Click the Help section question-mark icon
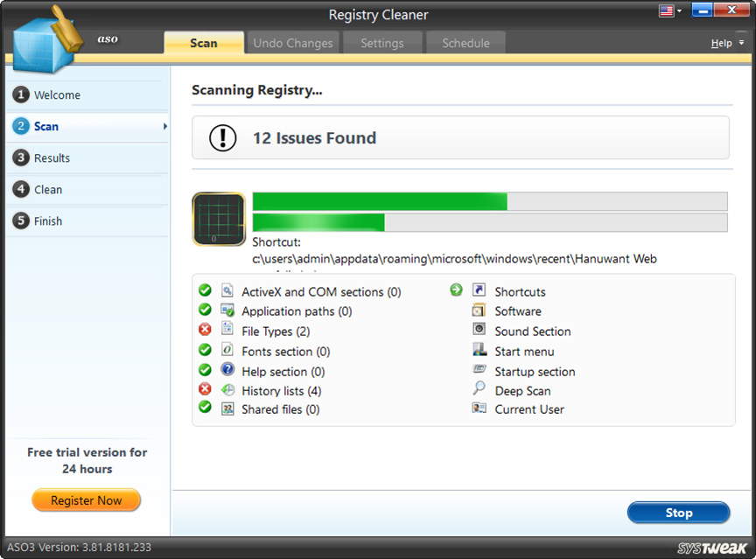The height and width of the screenshot is (559, 756). pyautogui.click(x=228, y=370)
